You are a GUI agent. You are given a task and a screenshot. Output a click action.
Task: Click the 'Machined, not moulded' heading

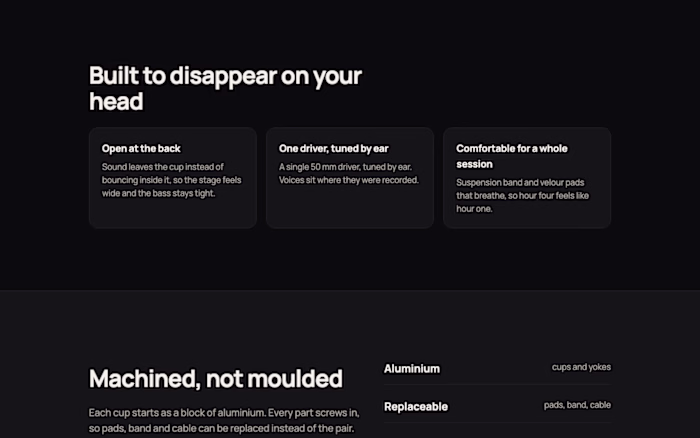216,379
